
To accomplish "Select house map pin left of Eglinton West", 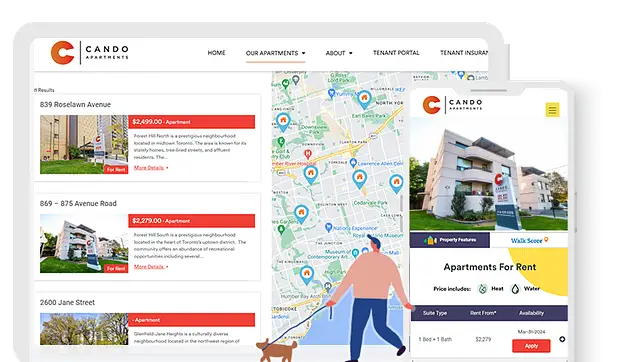I will point(302,214).
